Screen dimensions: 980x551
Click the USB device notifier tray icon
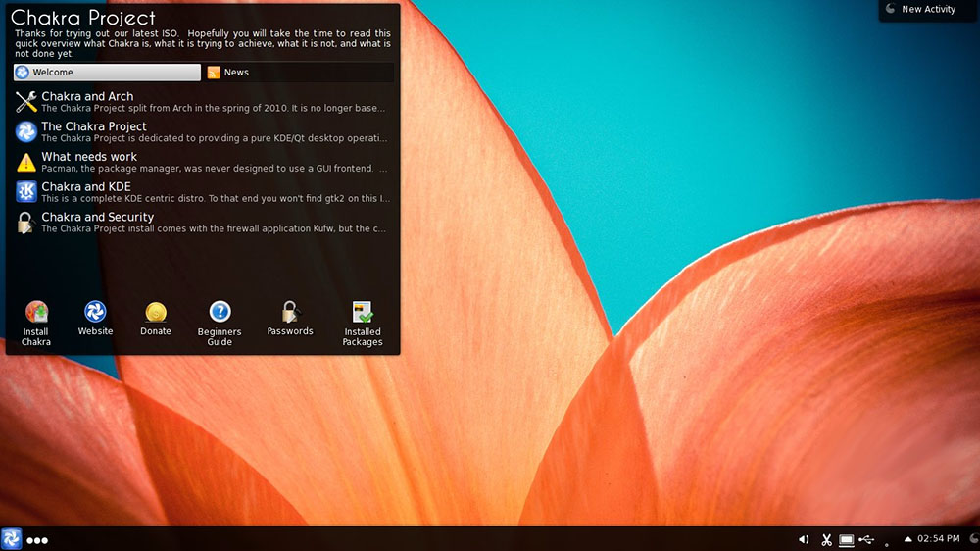[x=867, y=539]
